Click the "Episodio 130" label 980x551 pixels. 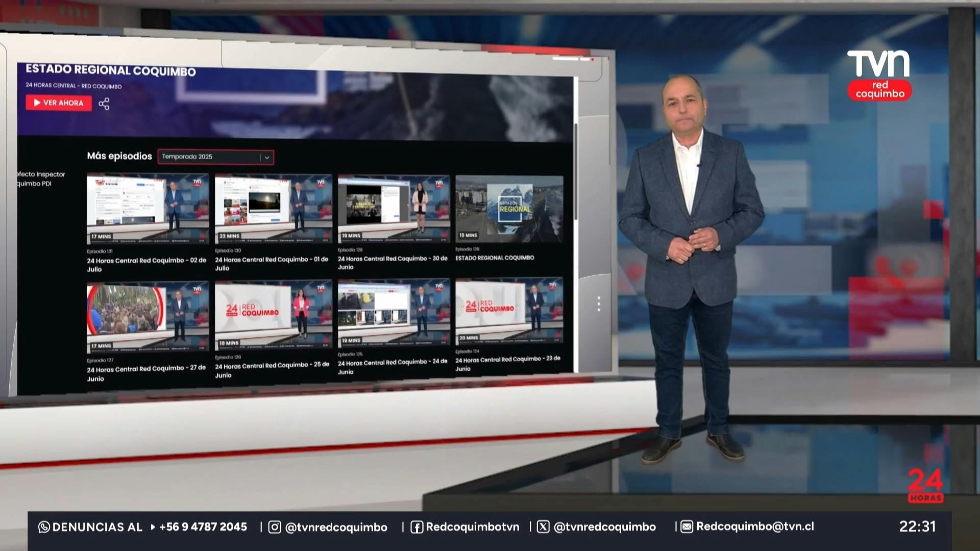[228, 251]
